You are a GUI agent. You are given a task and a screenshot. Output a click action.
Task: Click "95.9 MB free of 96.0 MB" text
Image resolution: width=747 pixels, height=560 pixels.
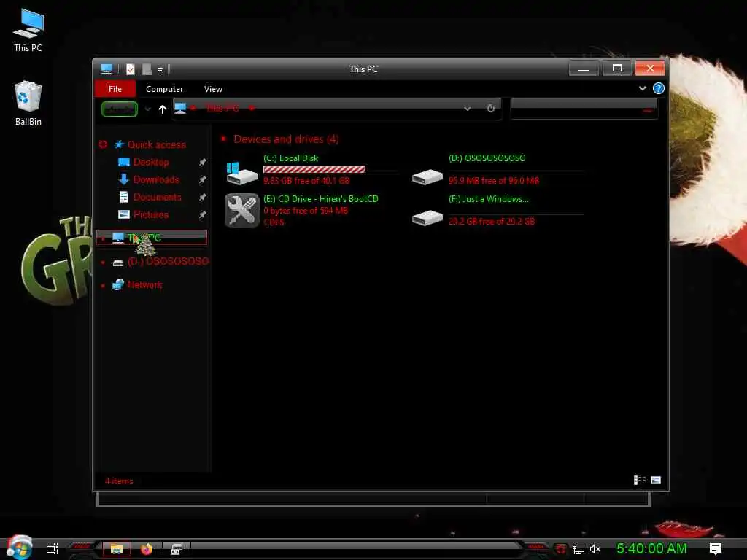click(x=494, y=181)
